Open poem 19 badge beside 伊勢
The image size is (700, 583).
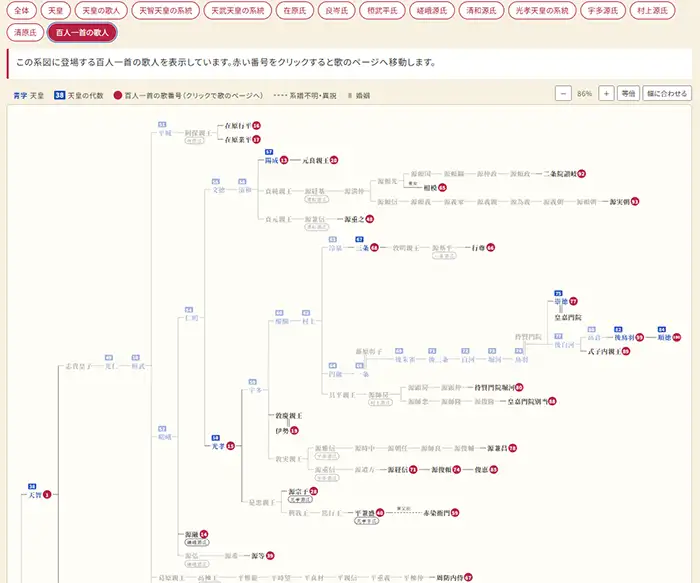coord(294,431)
